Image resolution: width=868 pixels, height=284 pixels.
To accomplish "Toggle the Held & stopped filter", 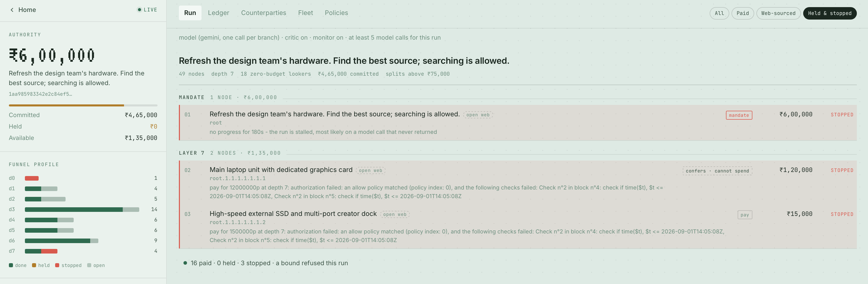I will (x=830, y=13).
